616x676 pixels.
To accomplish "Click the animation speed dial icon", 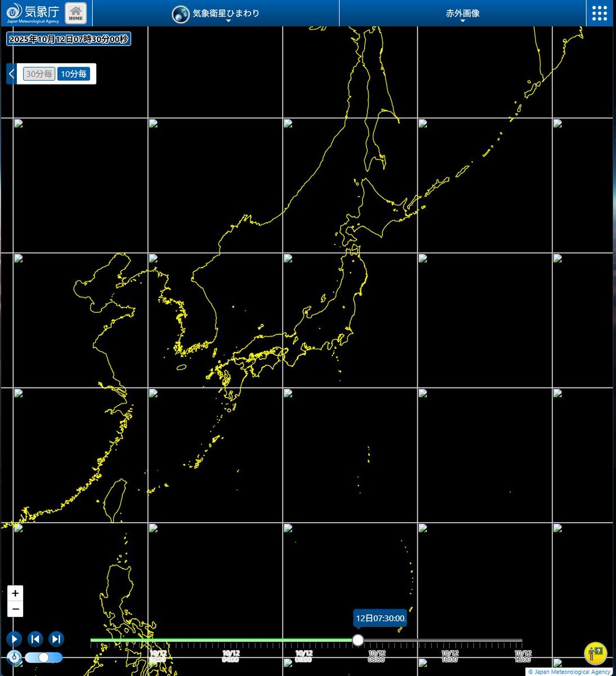I will tap(14, 657).
